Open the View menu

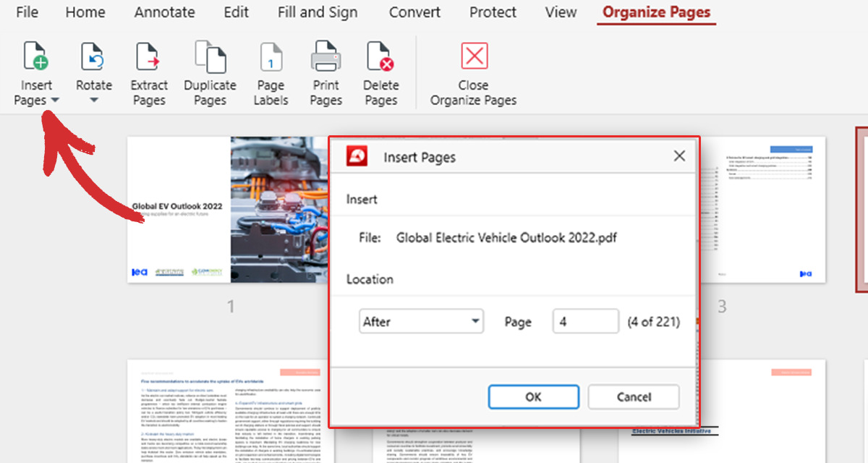pyautogui.click(x=560, y=12)
